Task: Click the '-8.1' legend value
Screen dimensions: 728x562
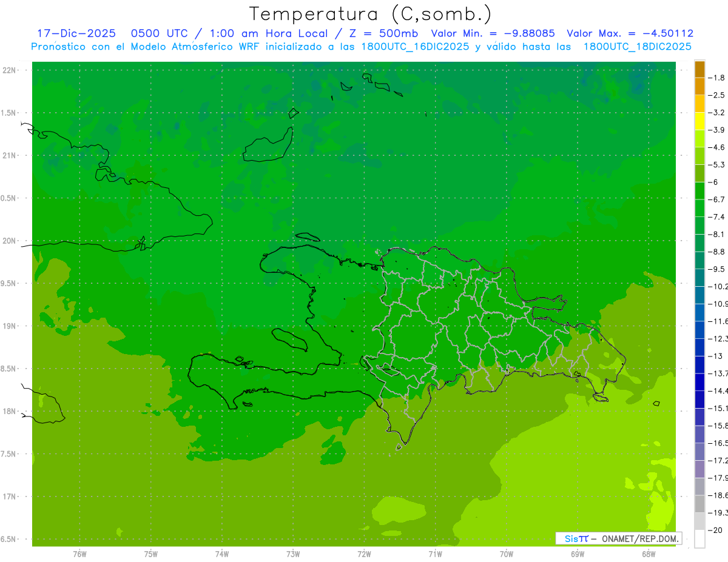Action: click(716, 234)
